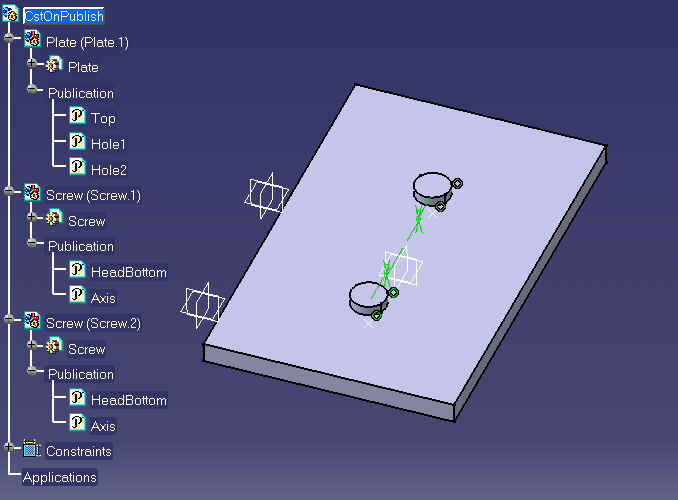This screenshot has height=500, width=678.
Task: Click the Constraints node icon
Action: click(32, 450)
